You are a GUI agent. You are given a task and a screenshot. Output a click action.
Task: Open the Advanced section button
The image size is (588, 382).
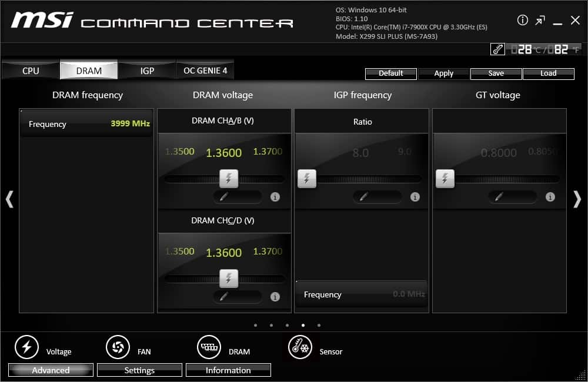pyautogui.click(x=51, y=370)
